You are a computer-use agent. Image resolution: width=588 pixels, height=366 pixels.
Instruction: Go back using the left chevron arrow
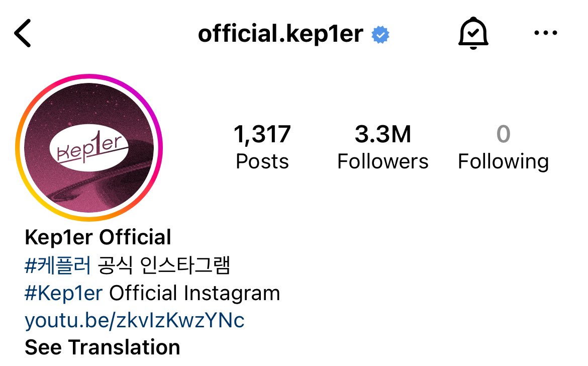pos(23,33)
